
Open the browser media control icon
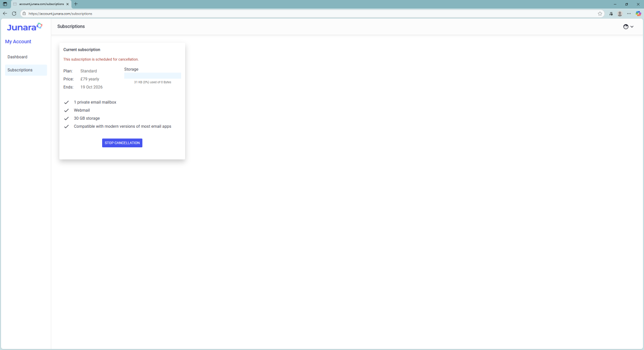pyautogui.click(x=611, y=14)
